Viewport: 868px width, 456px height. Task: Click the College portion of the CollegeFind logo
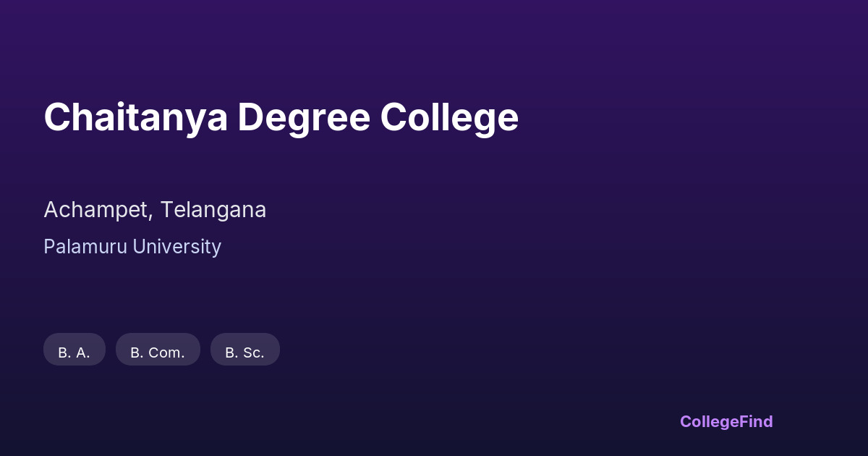coord(707,421)
